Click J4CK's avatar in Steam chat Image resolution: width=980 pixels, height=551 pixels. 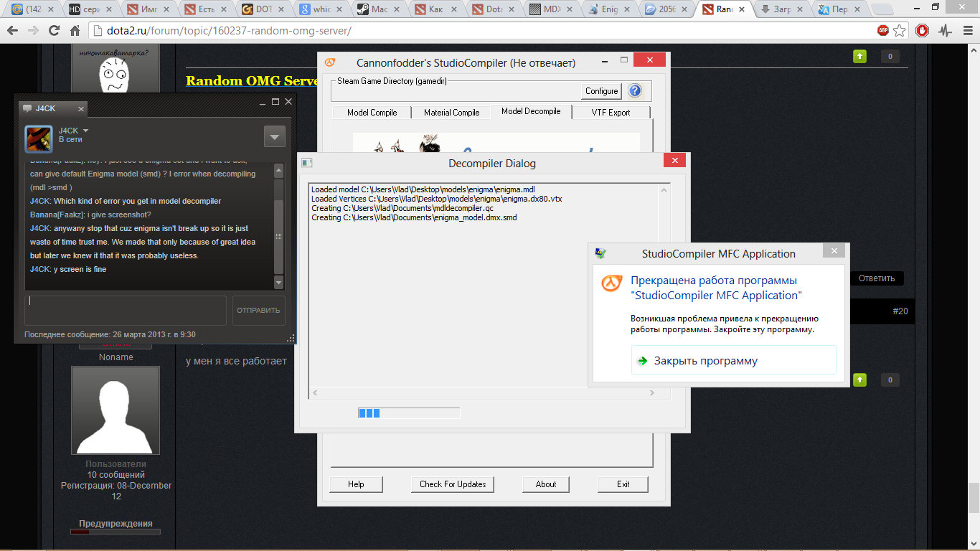pyautogui.click(x=39, y=139)
